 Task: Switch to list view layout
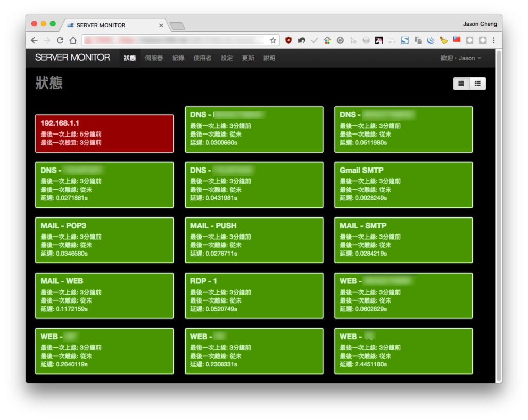coord(477,83)
